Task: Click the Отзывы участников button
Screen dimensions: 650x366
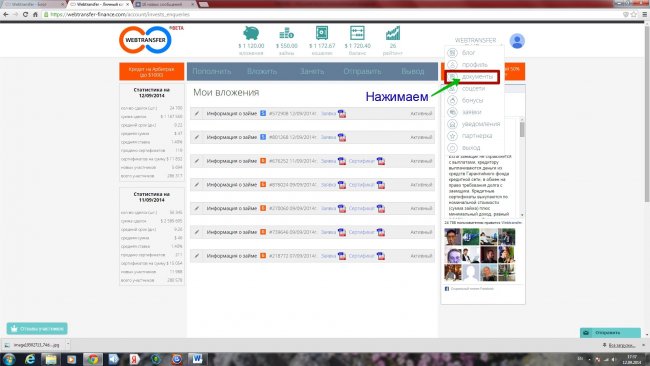Action: [x=37, y=329]
